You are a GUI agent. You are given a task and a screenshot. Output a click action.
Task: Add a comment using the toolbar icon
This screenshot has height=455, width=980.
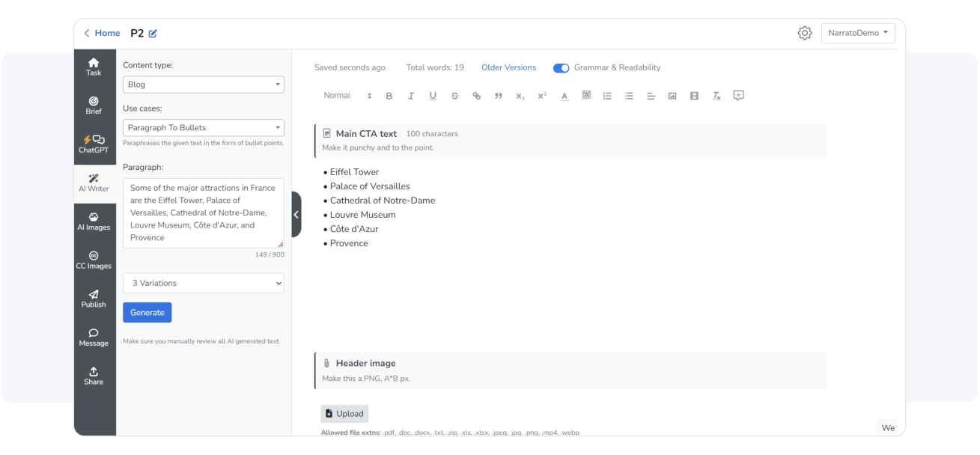coord(739,95)
